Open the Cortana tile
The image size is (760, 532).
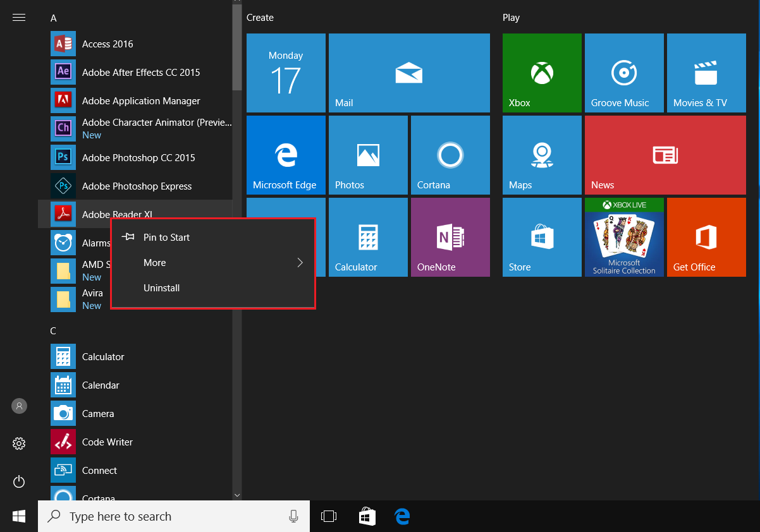coord(450,155)
